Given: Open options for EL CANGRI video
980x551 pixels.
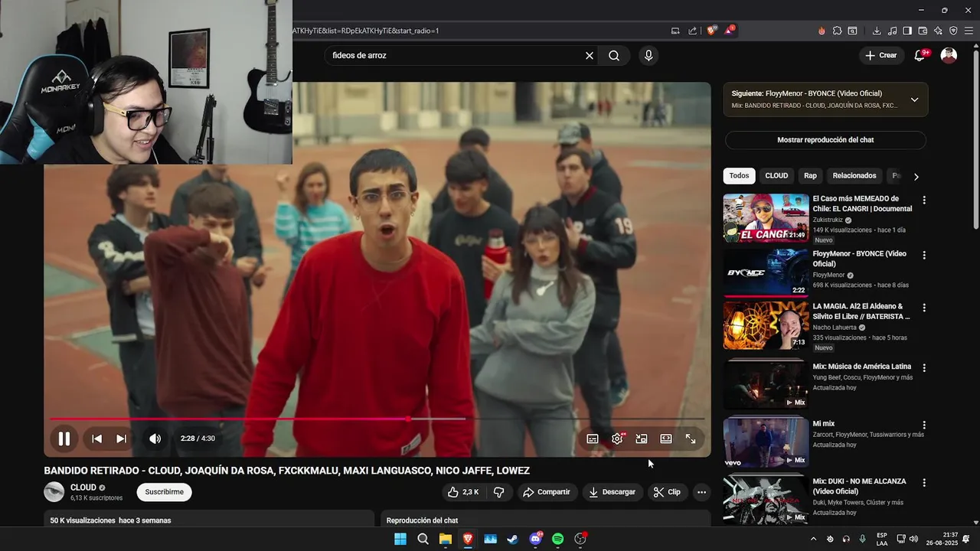Looking at the screenshot, I should 924,200.
